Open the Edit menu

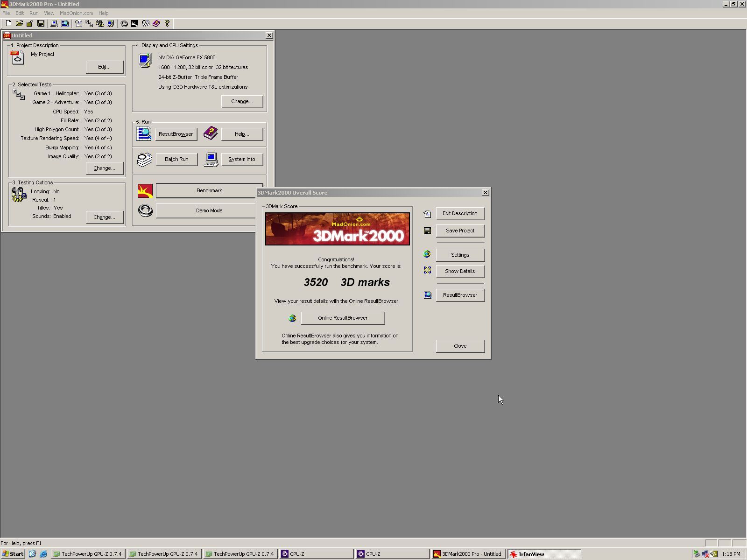20,13
